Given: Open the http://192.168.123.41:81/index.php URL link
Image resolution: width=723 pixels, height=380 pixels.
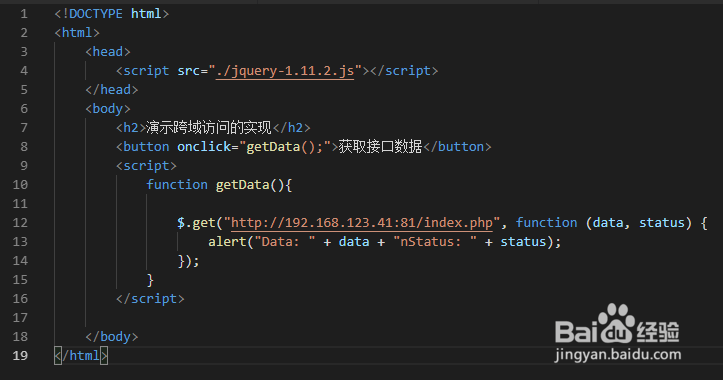Looking at the screenshot, I should [x=362, y=223].
